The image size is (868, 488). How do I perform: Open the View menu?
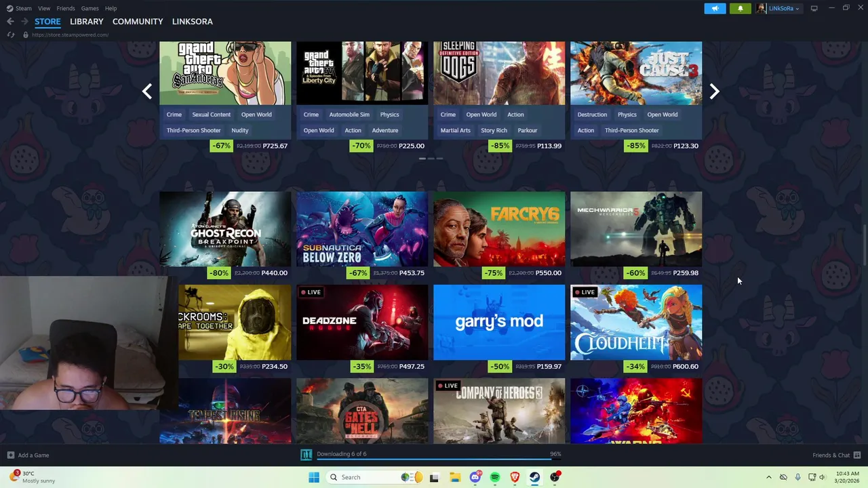click(x=44, y=8)
